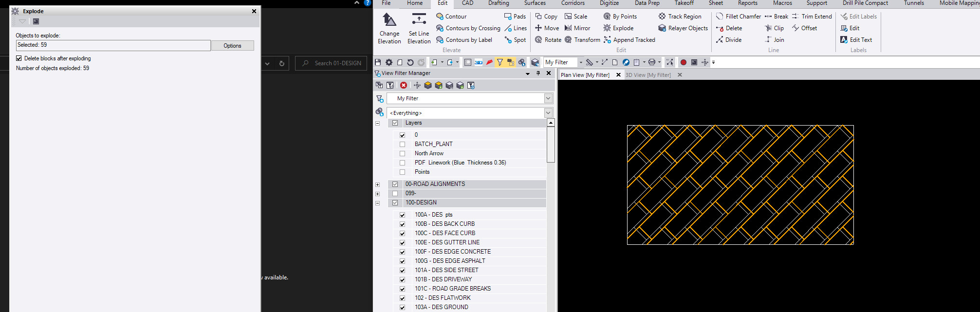Image resolution: width=980 pixels, height=312 pixels.
Task: Expand the 00-ROAD ALIGNMENTS layer group
Action: click(x=377, y=184)
